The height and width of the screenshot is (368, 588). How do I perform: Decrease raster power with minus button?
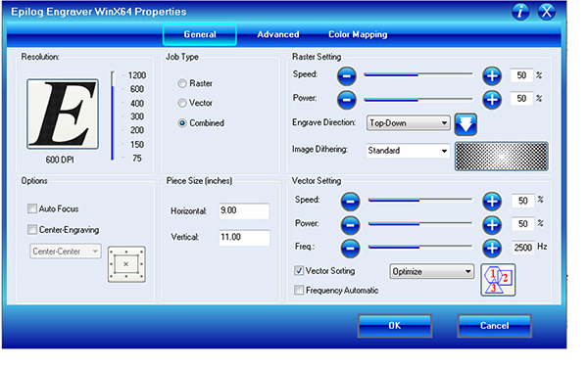[347, 100]
